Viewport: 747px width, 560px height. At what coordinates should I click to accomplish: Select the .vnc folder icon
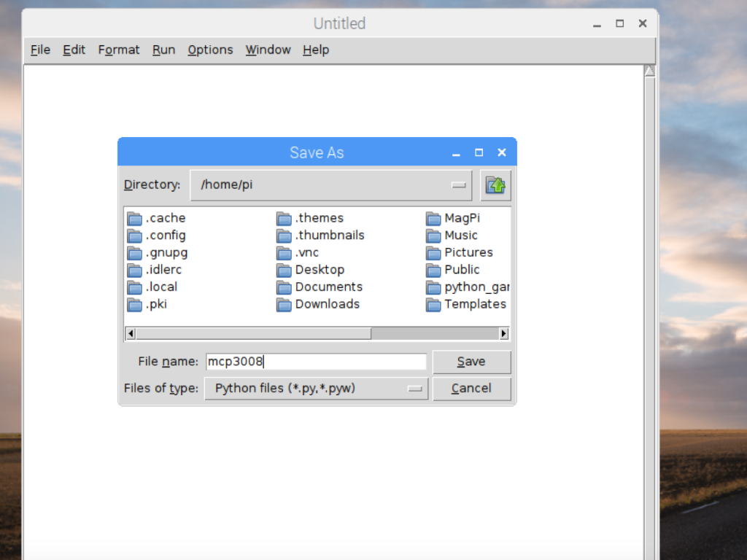(284, 253)
